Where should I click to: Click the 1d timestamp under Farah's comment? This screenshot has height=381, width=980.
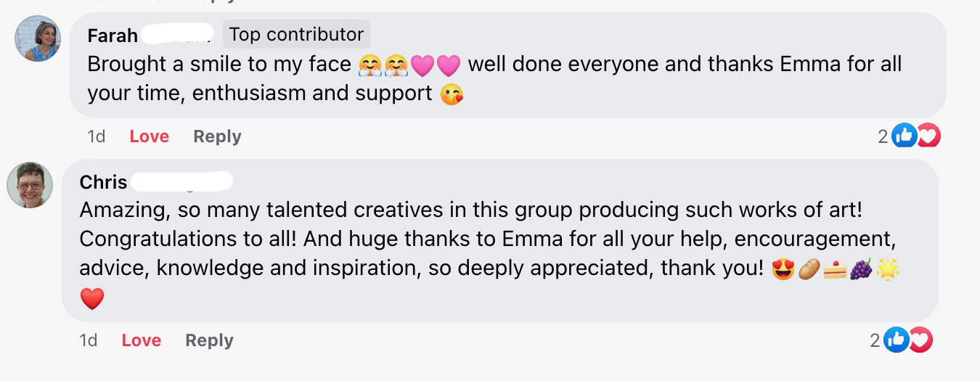click(96, 136)
